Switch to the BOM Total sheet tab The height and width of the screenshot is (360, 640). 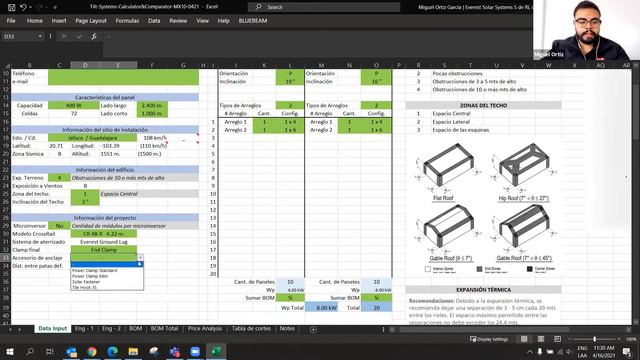[164, 329]
